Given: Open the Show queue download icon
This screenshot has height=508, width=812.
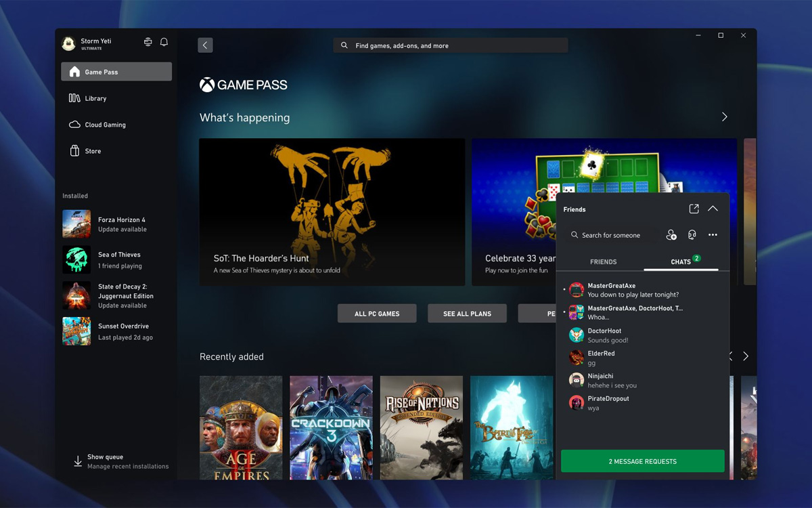Looking at the screenshot, I should (78, 461).
